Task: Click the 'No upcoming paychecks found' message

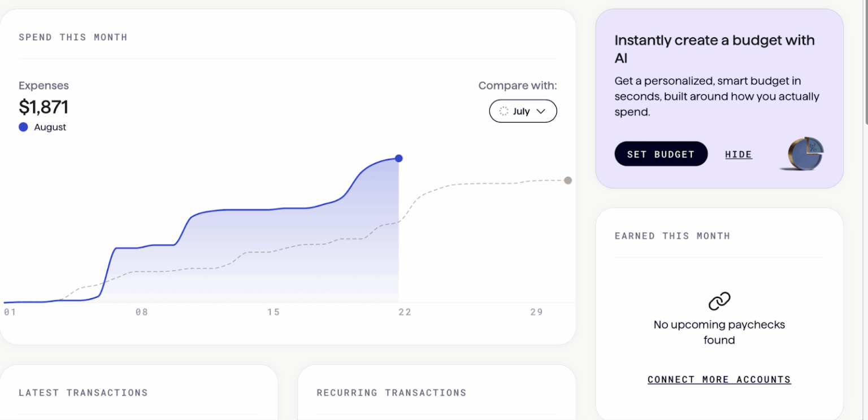Action: pyautogui.click(x=719, y=332)
